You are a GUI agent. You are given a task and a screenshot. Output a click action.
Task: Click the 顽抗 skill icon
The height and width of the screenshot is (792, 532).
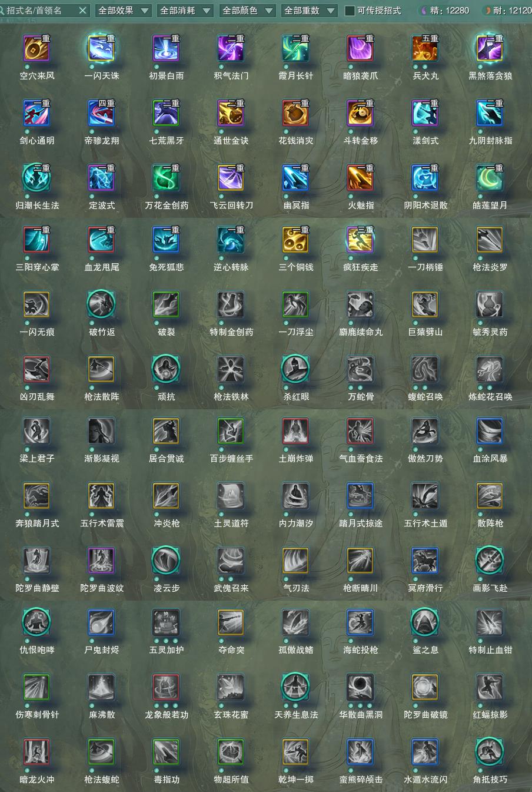tap(166, 370)
